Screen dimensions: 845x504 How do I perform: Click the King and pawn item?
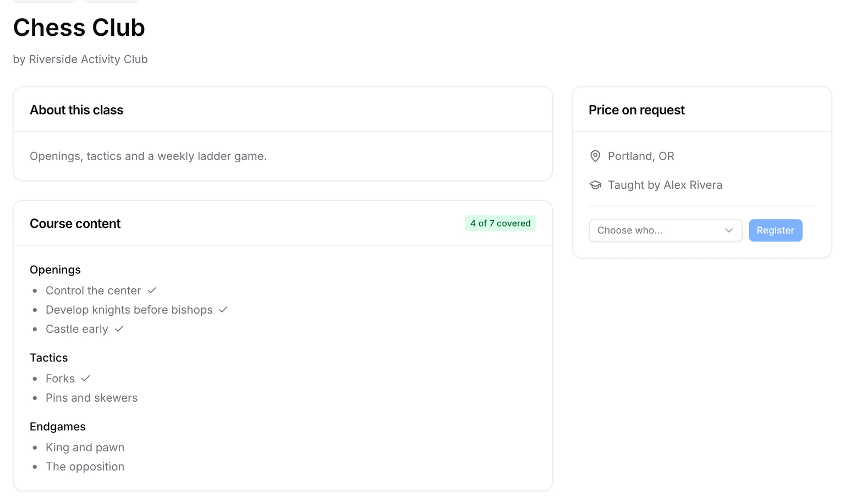tap(85, 447)
